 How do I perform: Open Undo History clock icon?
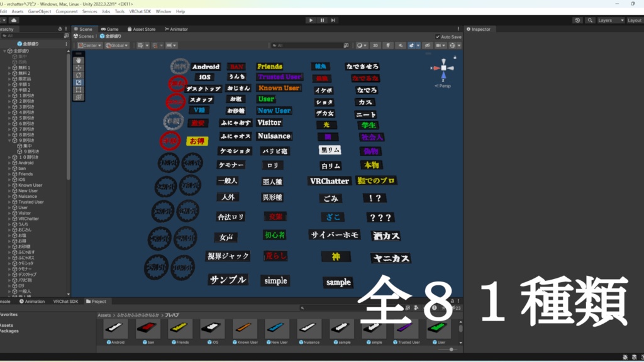pyautogui.click(x=577, y=20)
